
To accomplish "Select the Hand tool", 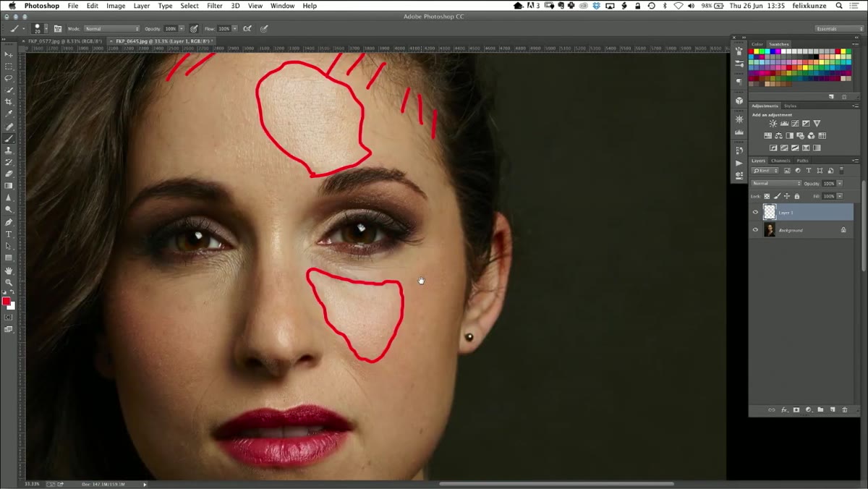I will pos(9,271).
